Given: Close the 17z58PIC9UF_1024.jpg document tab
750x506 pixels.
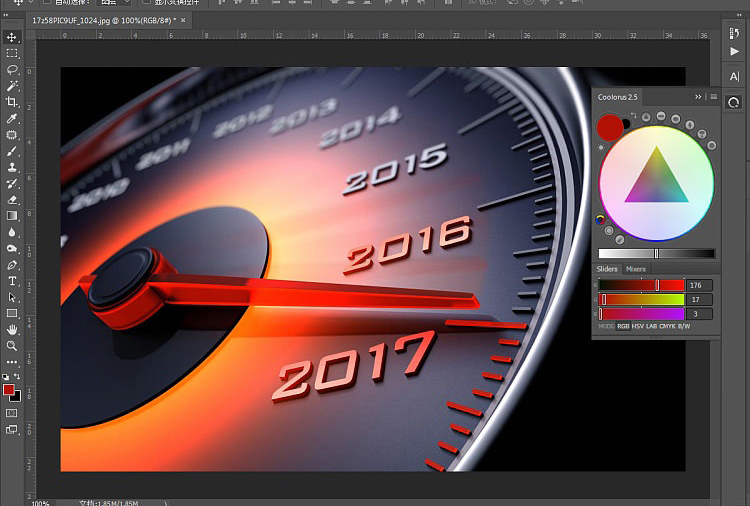Looking at the screenshot, I should pos(183,20).
